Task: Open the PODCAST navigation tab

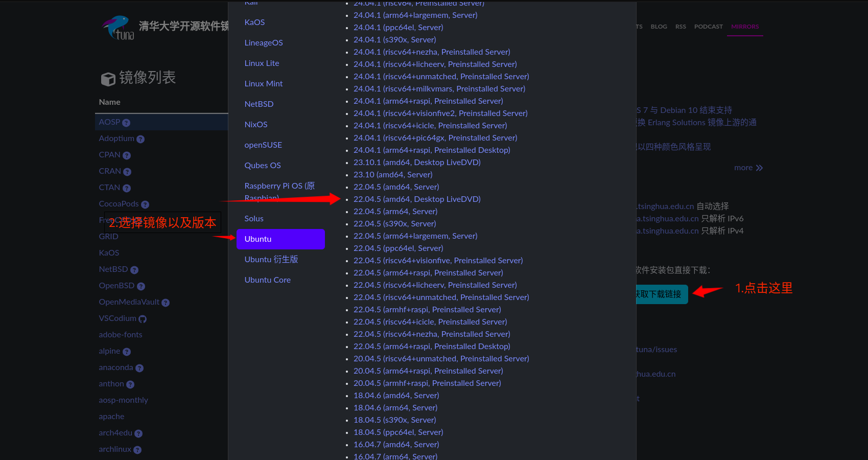Action: (x=709, y=27)
